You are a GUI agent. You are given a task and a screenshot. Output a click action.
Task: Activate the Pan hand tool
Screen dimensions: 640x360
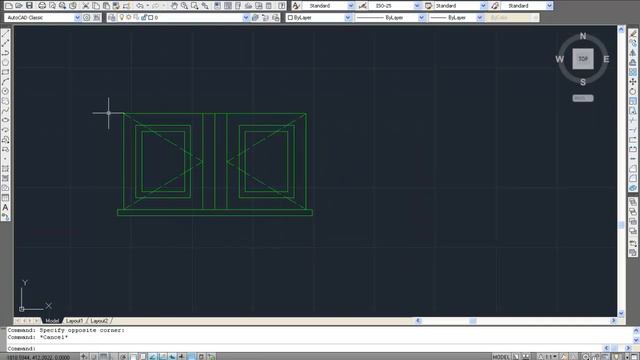(174, 6)
